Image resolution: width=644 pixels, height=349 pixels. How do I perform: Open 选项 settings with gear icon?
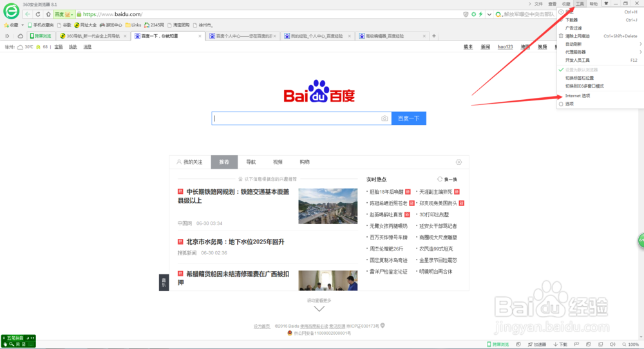[x=600, y=104]
